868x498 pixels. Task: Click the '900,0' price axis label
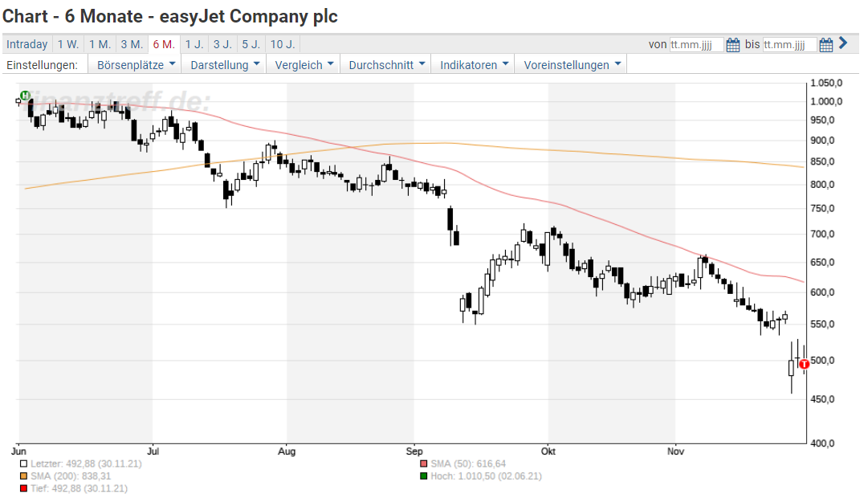pyautogui.click(x=822, y=141)
